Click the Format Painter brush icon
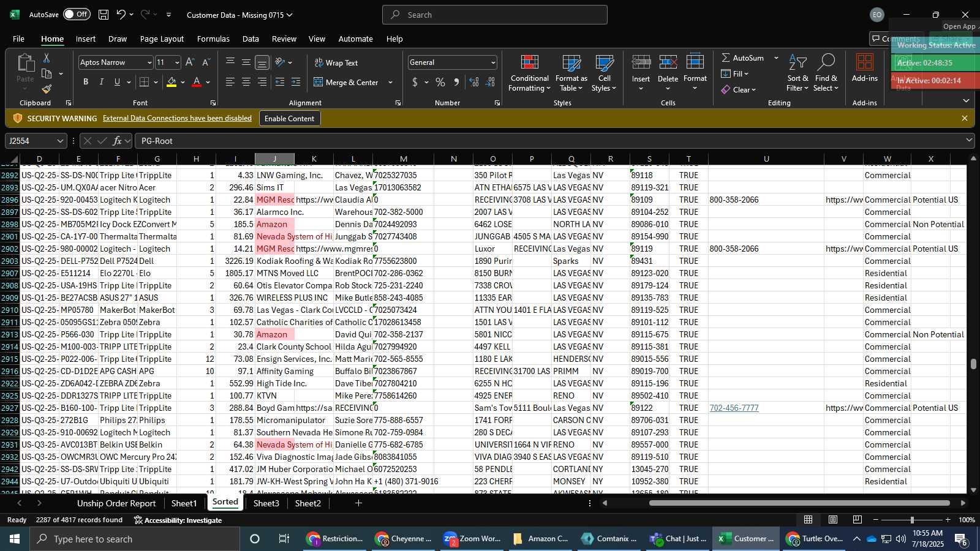Screen dimensions: 980x551 click(x=47, y=89)
